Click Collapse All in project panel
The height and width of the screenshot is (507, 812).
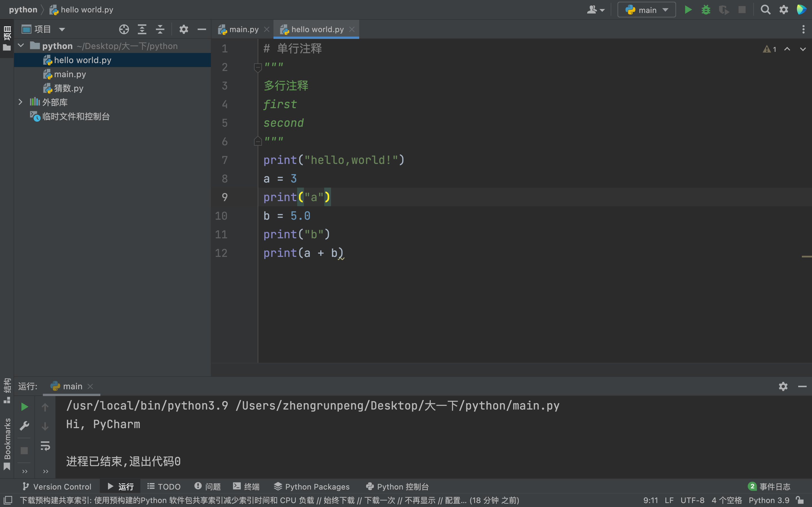coord(160,30)
